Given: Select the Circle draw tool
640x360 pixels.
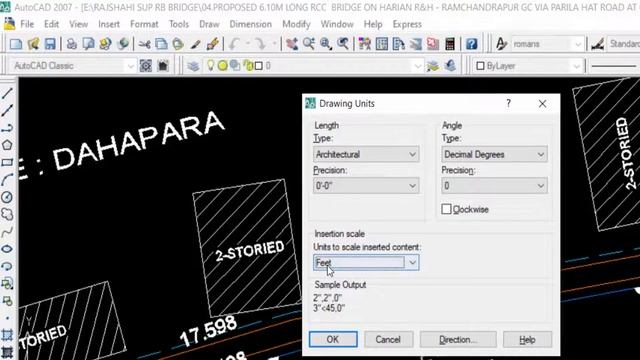Looking at the screenshot, I should coord(7,197).
